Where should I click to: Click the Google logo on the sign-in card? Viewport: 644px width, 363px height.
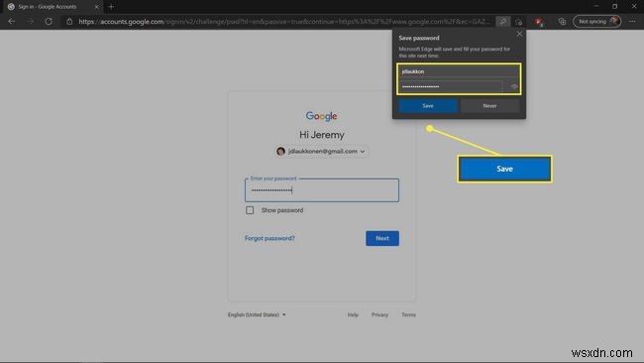point(322,116)
